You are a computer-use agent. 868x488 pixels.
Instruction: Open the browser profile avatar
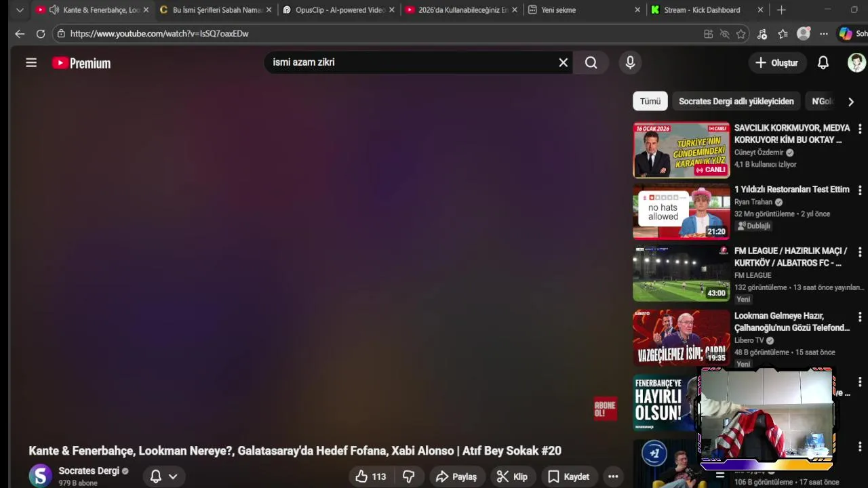tap(804, 33)
